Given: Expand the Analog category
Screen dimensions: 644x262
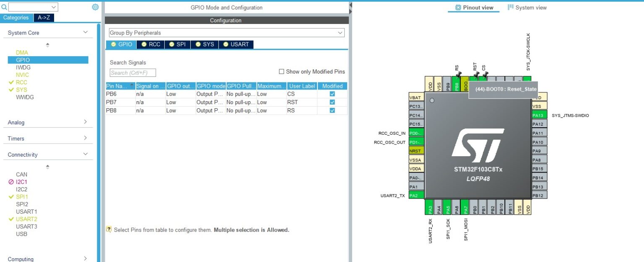Looking at the screenshot, I should pos(47,123).
